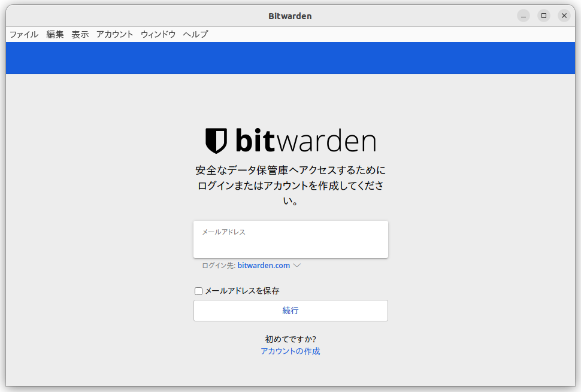Open the ファイル menu
The height and width of the screenshot is (392, 581).
pos(24,35)
